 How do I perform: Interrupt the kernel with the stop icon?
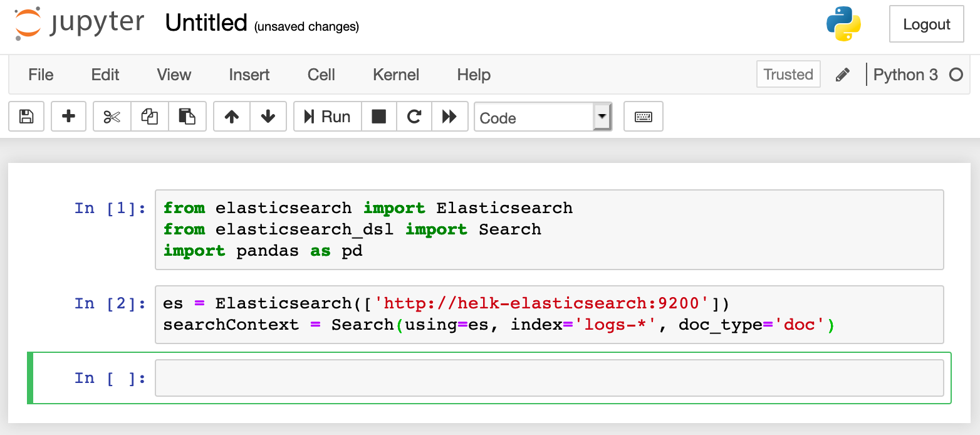(x=379, y=117)
